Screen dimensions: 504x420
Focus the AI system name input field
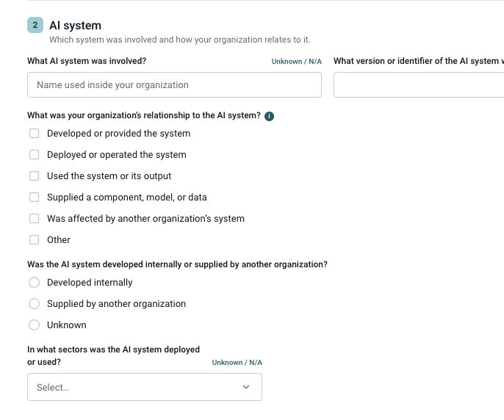[174, 85]
